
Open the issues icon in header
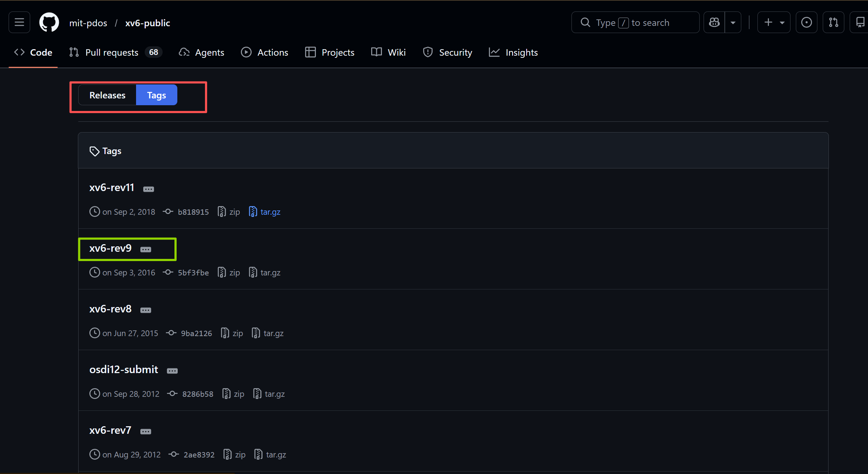click(x=806, y=23)
